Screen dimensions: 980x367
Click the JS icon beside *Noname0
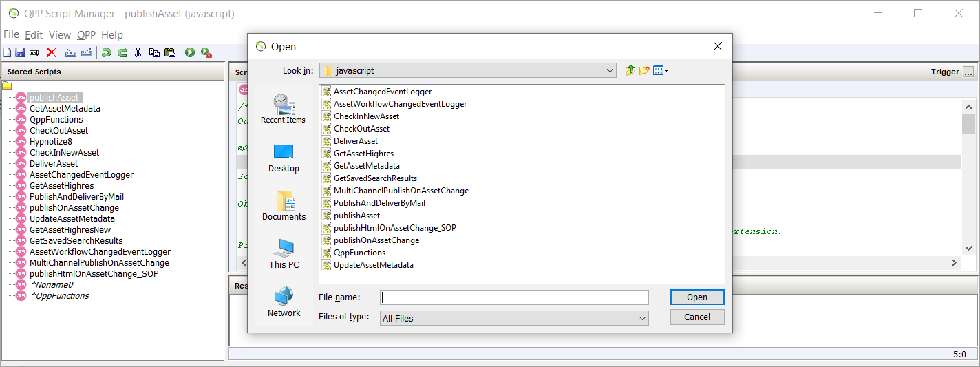pyautogui.click(x=21, y=285)
